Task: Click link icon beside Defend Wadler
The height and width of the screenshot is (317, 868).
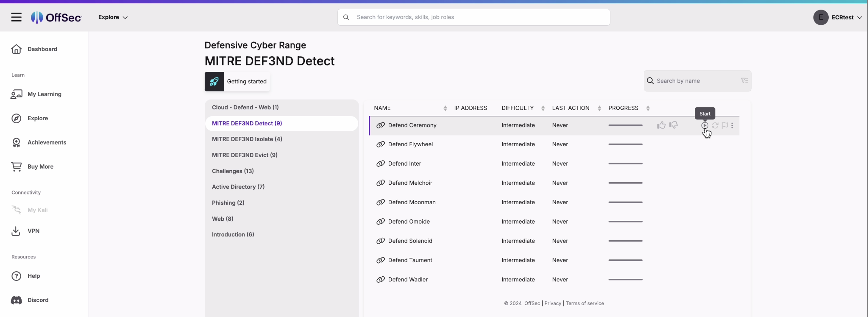Action: tap(381, 279)
